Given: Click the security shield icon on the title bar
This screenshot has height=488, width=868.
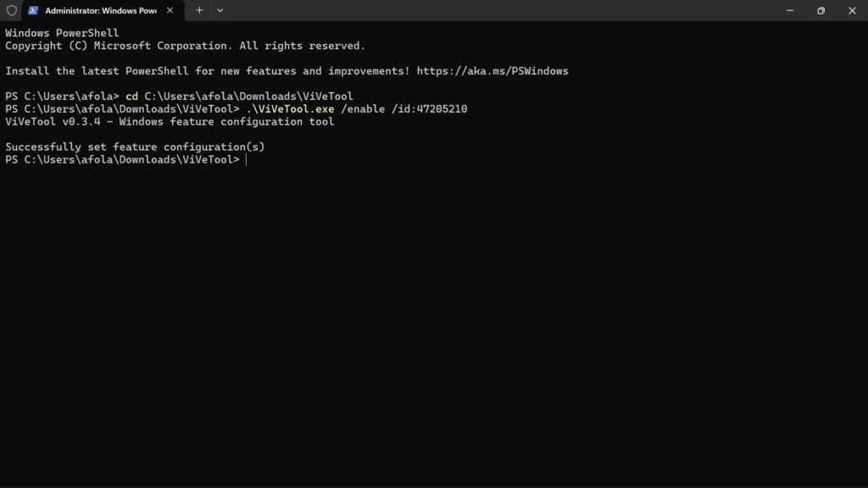Looking at the screenshot, I should pos(11,10).
